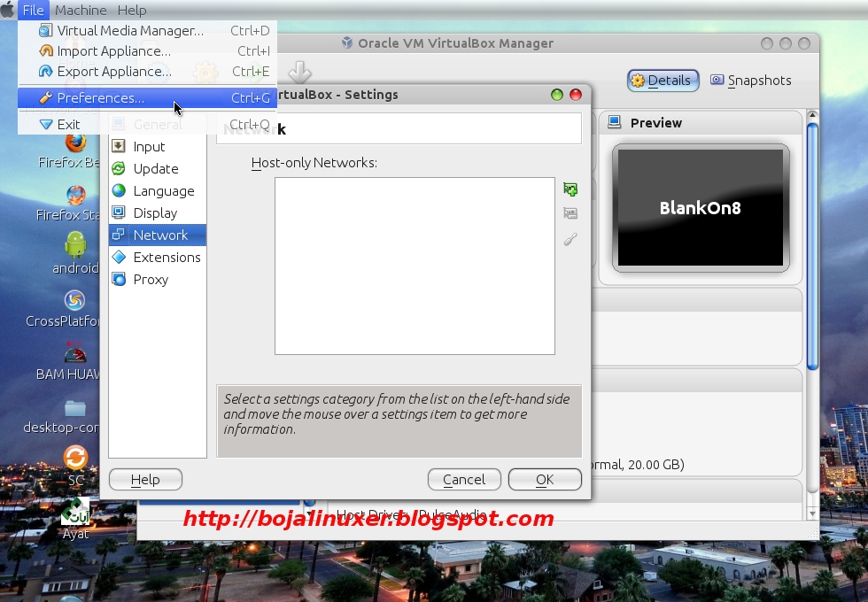Select the Proxy settings category
This screenshot has width=868, height=602.
point(149,279)
